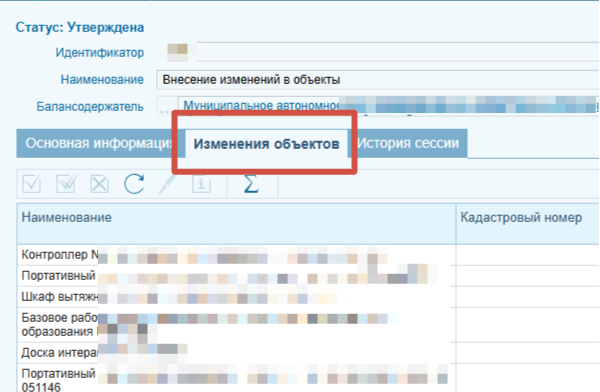Click the double checkmark approve-all icon
Image resolution: width=600 pixels, height=392 pixels.
(66, 184)
